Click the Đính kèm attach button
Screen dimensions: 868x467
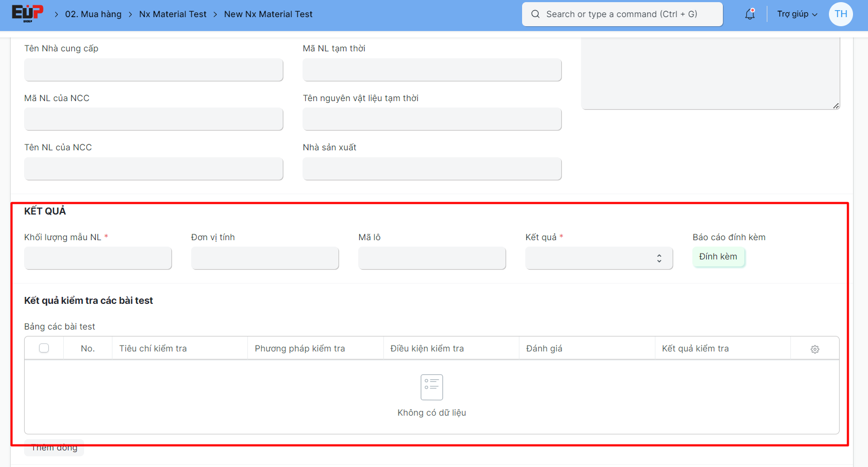click(x=718, y=257)
